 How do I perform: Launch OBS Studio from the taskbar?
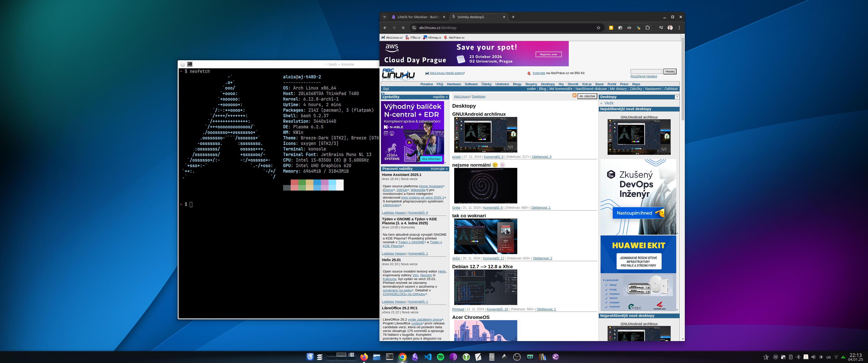pyautogui.click(x=517, y=357)
